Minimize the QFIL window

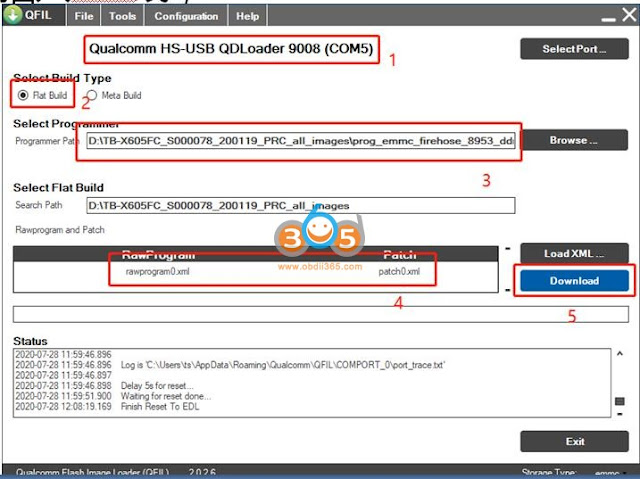[x=608, y=19]
